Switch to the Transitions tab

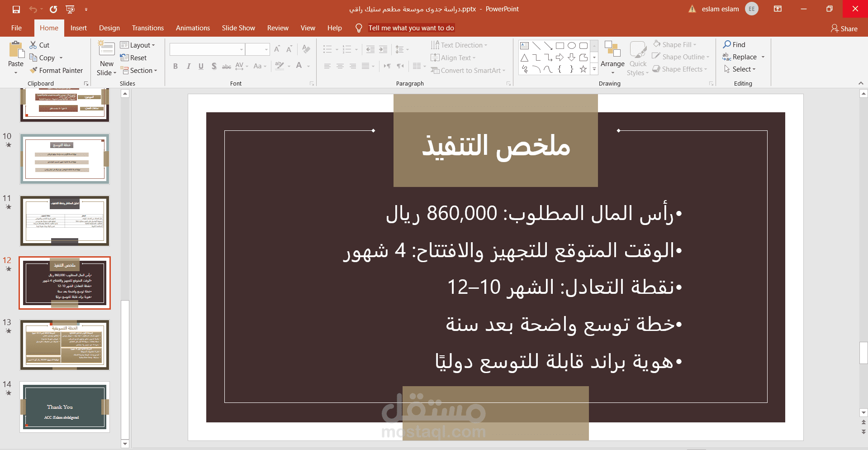point(148,28)
